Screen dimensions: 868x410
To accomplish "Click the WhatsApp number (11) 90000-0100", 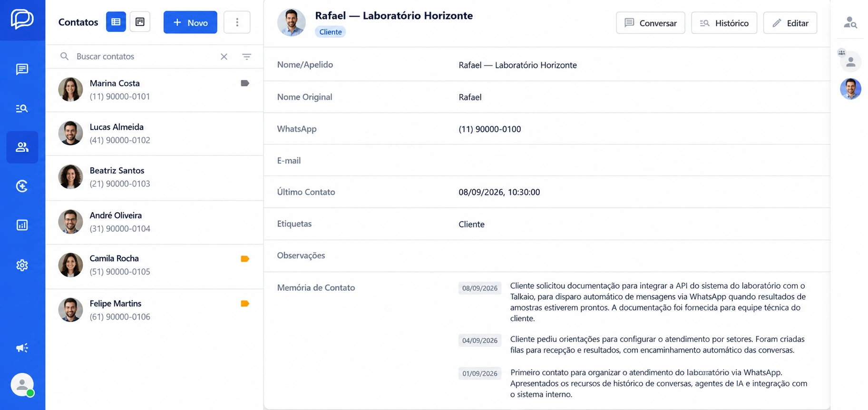I will pyautogui.click(x=489, y=129).
